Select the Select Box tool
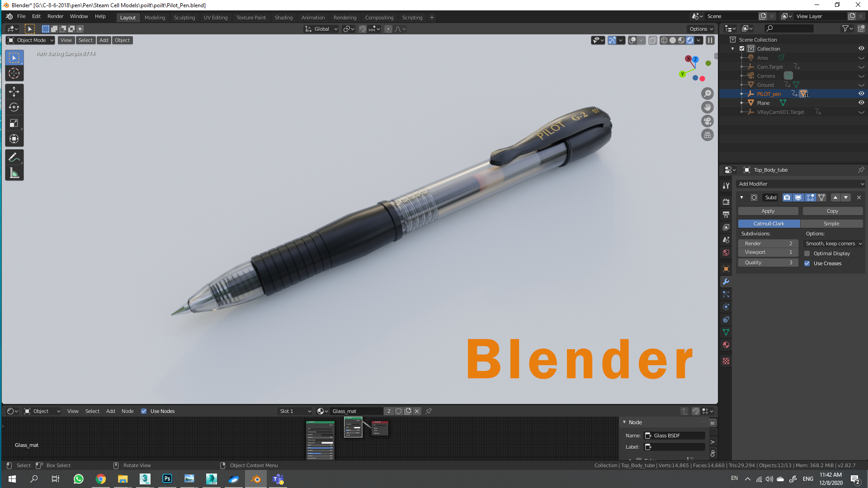This screenshot has width=868, height=488. click(x=14, y=58)
